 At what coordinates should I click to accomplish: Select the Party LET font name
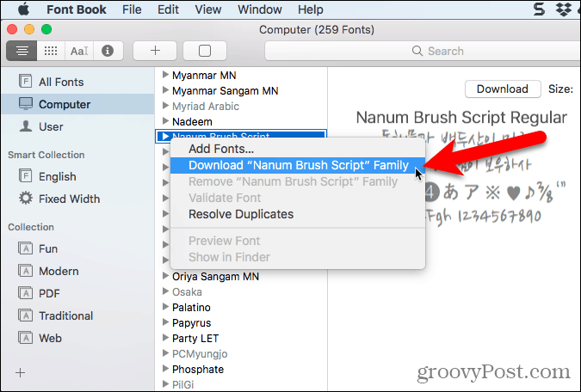[195, 339]
